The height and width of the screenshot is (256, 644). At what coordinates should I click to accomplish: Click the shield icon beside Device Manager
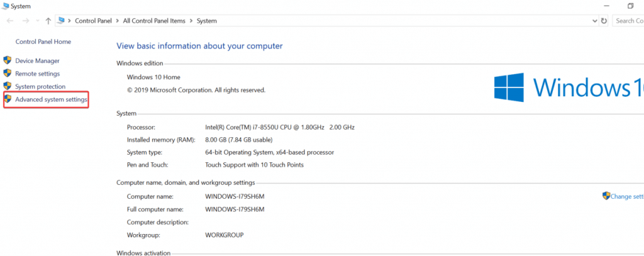8,60
